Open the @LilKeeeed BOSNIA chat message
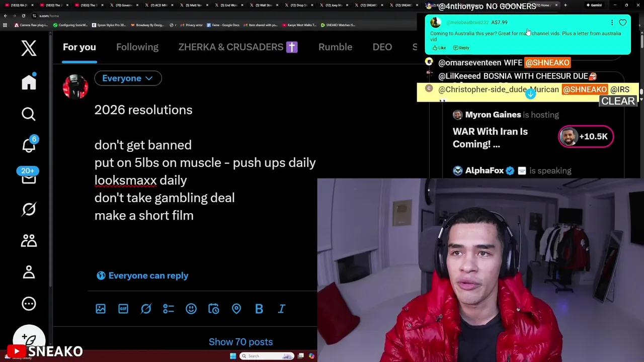Screen dimensions: 644x362 tap(517, 76)
